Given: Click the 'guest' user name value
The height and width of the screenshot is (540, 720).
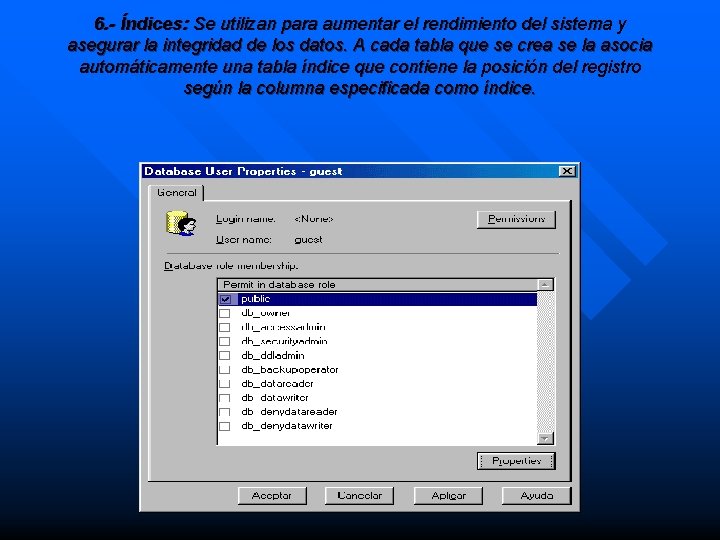Looking at the screenshot, I should 308,240.
